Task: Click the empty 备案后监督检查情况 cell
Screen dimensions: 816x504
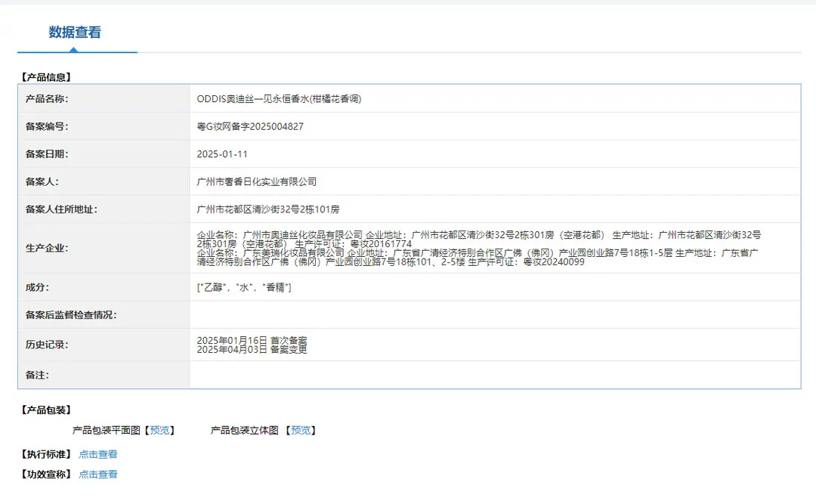Action: click(x=494, y=315)
